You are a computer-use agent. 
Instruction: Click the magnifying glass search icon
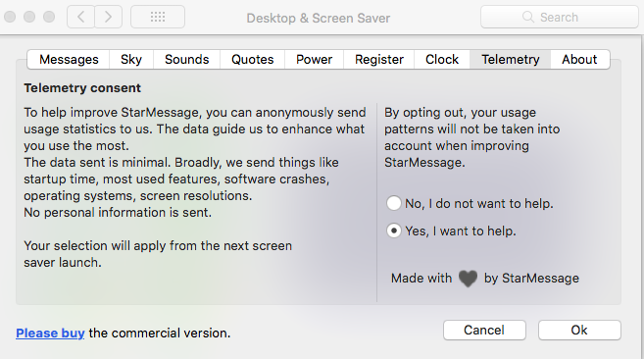point(527,17)
